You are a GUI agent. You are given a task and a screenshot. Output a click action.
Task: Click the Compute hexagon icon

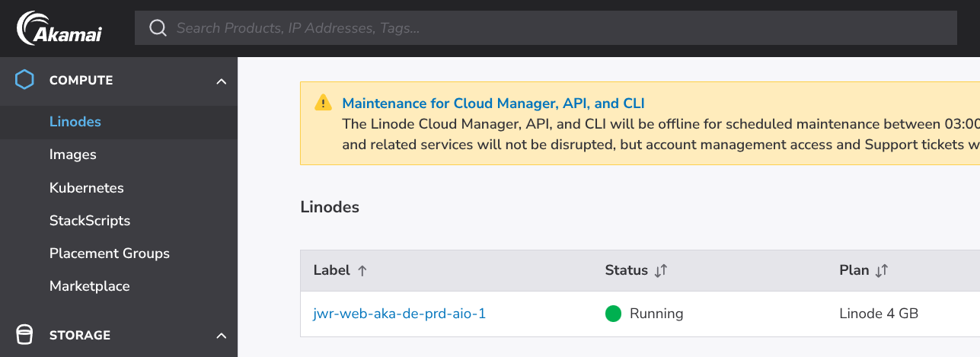[x=25, y=80]
